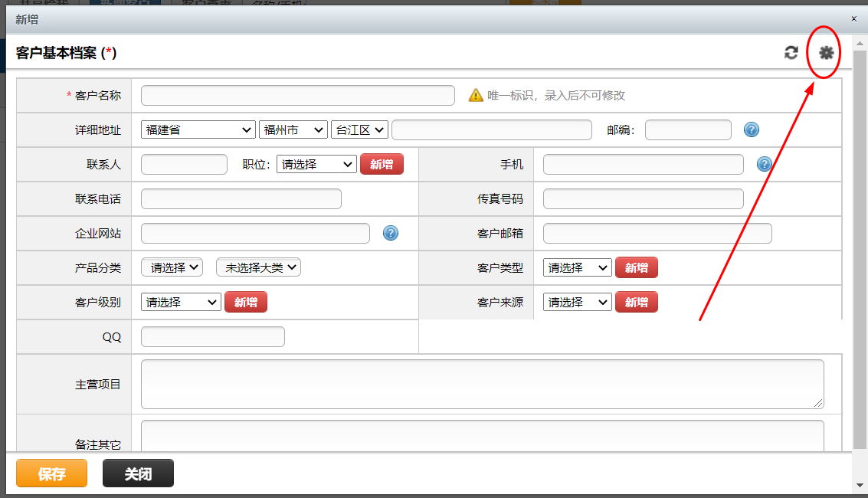Open the 福建省 province dropdown
The width and height of the screenshot is (868, 498).
coord(198,129)
